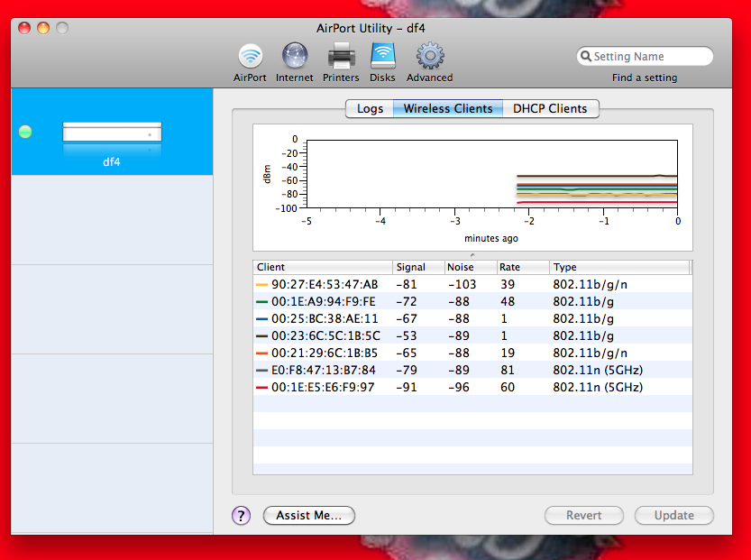The image size is (751, 560).
Task: Open the Printers settings pane
Action: tap(341, 62)
